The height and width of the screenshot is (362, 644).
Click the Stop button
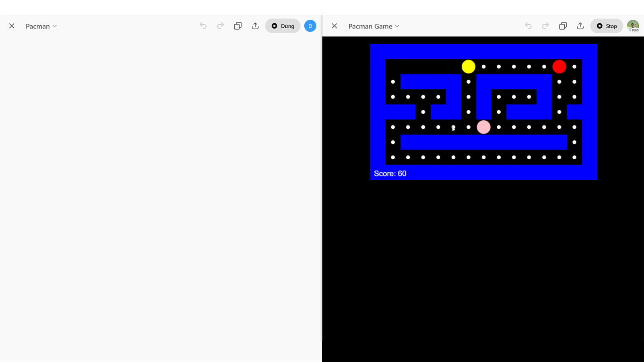point(607,26)
